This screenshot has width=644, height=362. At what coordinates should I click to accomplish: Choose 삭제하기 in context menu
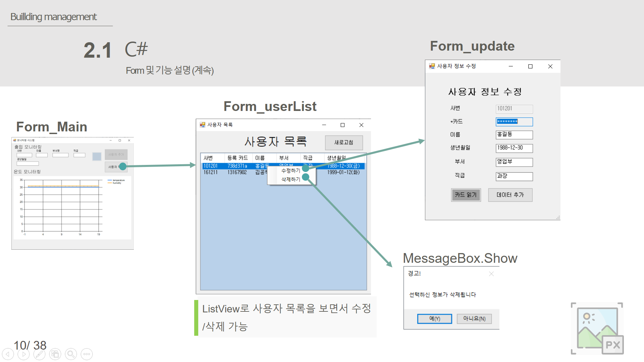[290, 179]
